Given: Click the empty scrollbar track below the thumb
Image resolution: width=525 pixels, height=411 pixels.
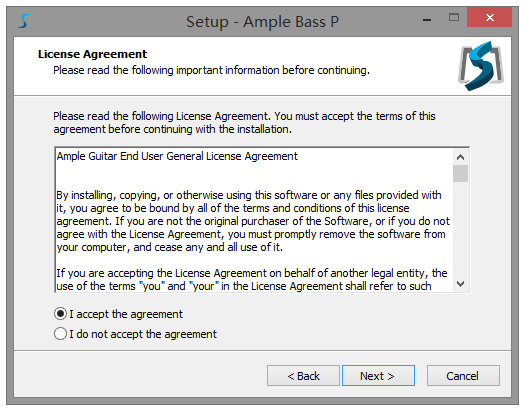Looking at the screenshot, I should [x=460, y=229].
